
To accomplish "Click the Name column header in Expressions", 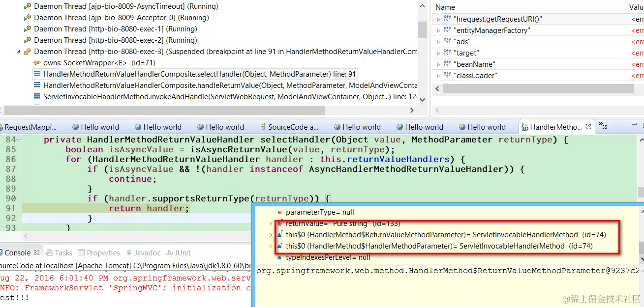I will pos(445,7).
